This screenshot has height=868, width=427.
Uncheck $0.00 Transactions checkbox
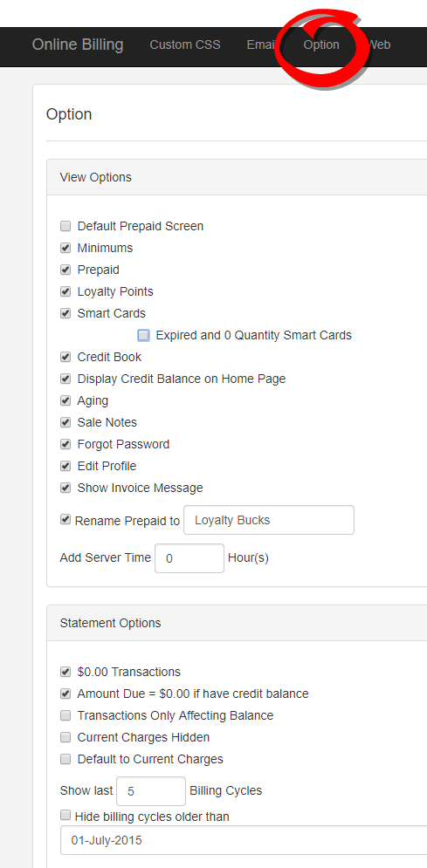coord(65,672)
